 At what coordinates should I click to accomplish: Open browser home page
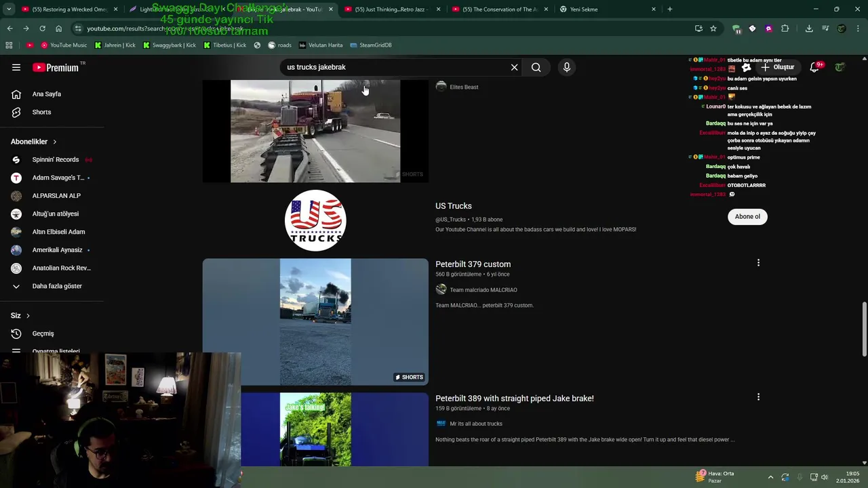tap(58, 28)
